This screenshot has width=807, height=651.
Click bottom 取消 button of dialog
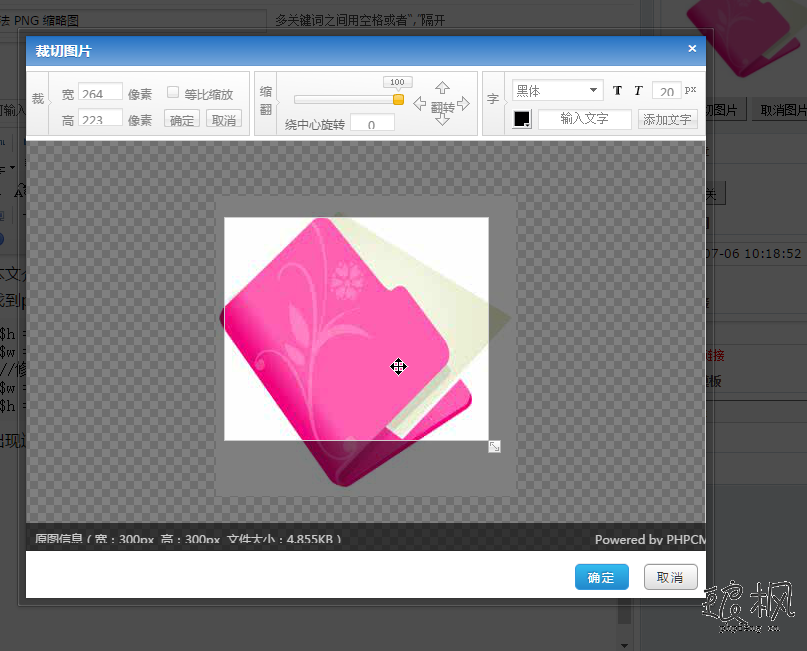click(671, 577)
